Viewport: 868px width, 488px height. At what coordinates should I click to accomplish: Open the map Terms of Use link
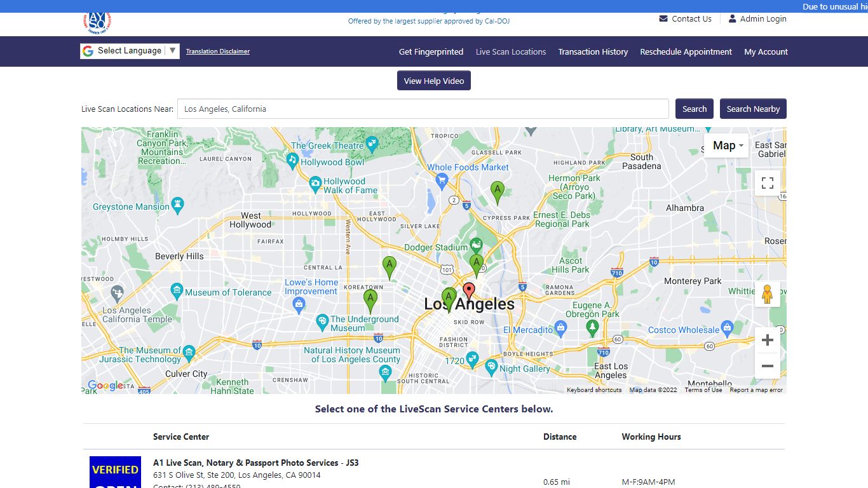point(703,390)
